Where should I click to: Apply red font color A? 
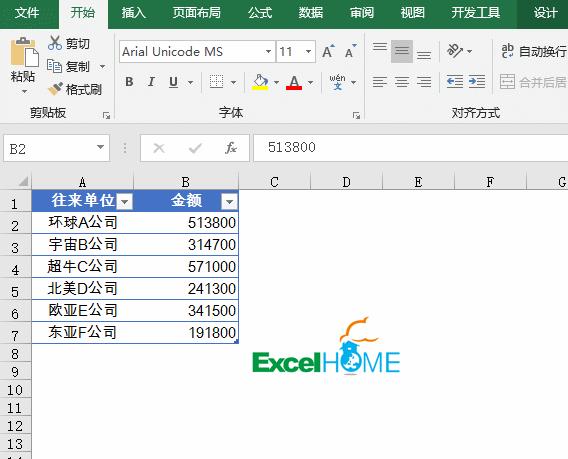294,82
